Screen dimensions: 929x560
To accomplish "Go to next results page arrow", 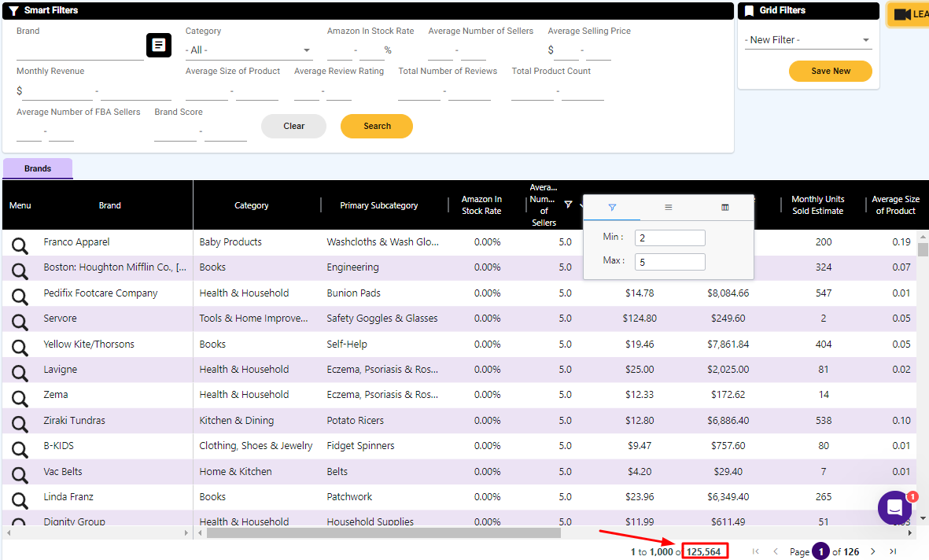I will (x=872, y=551).
